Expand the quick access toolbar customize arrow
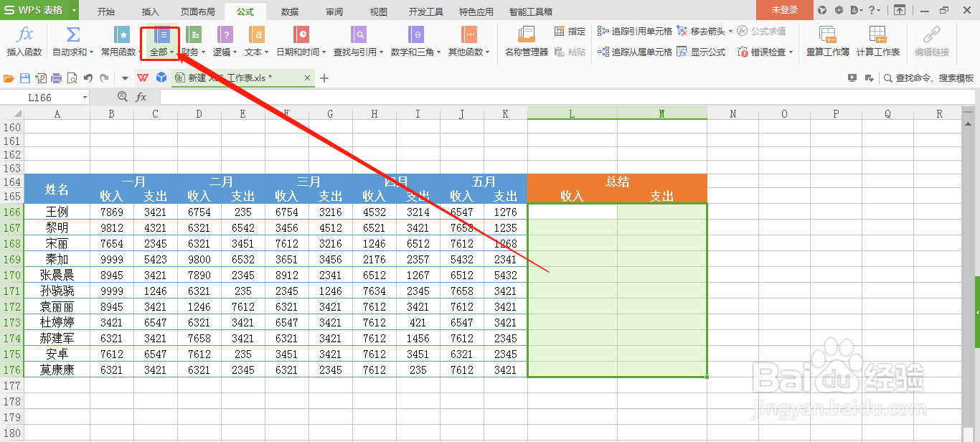This screenshot has height=442, width=980. click(125, 78)
